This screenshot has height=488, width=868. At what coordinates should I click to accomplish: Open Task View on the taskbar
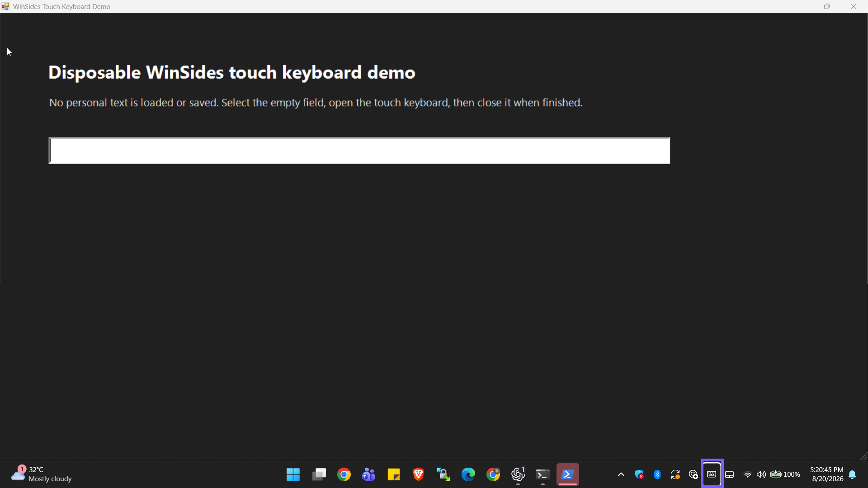pyautogui.click(x=319, y=474)
